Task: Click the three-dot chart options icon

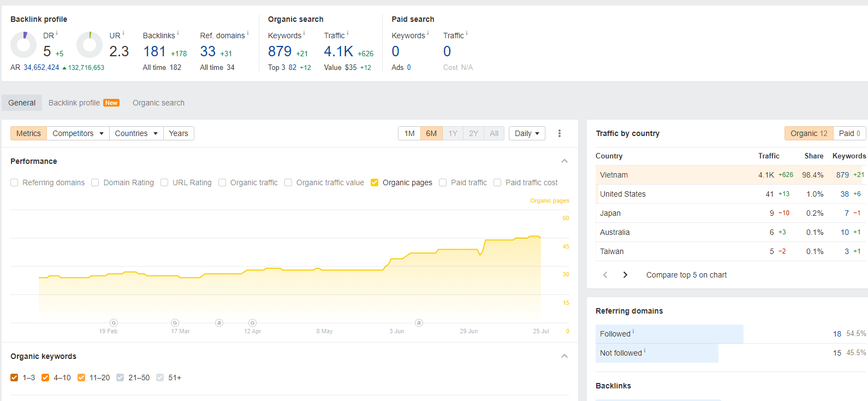Action: [x=560, y=133]
